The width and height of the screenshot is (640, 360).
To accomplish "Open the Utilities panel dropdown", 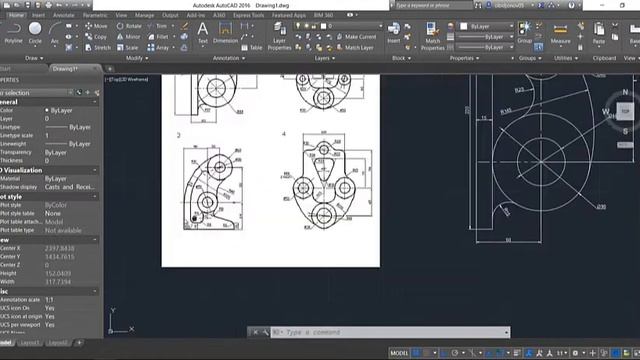I will 566,58.
